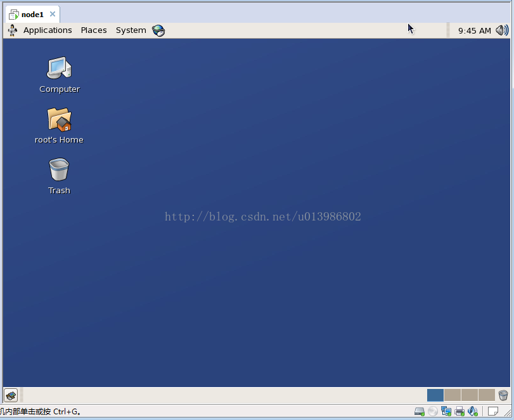
Task: Open the System menu
Action: (x=131, y=30)
